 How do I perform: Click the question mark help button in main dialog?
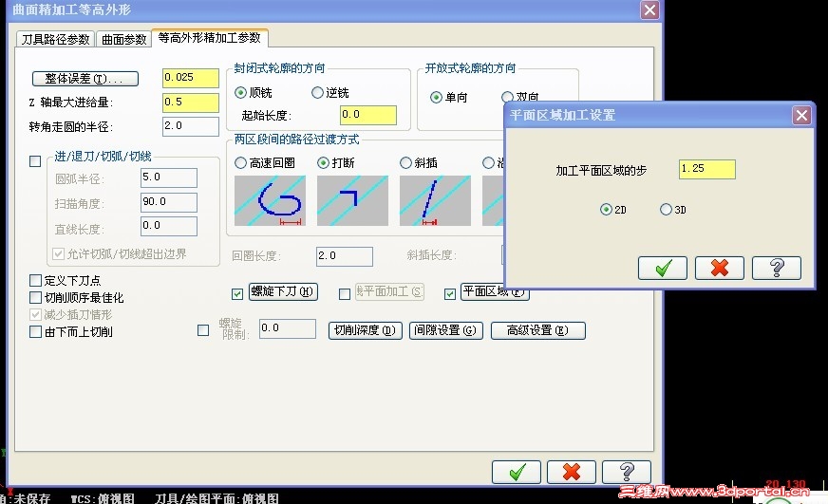pyautogui.click(x=627, y=472)
